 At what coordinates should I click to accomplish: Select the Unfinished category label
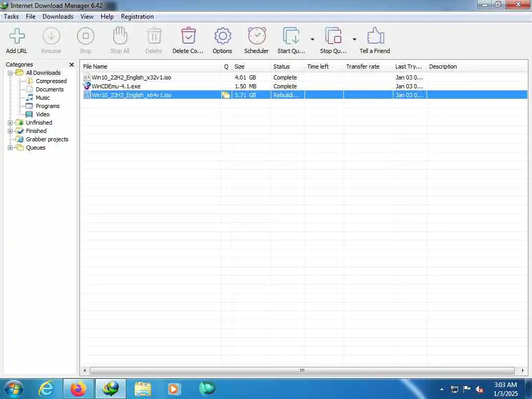click(39, 123)
